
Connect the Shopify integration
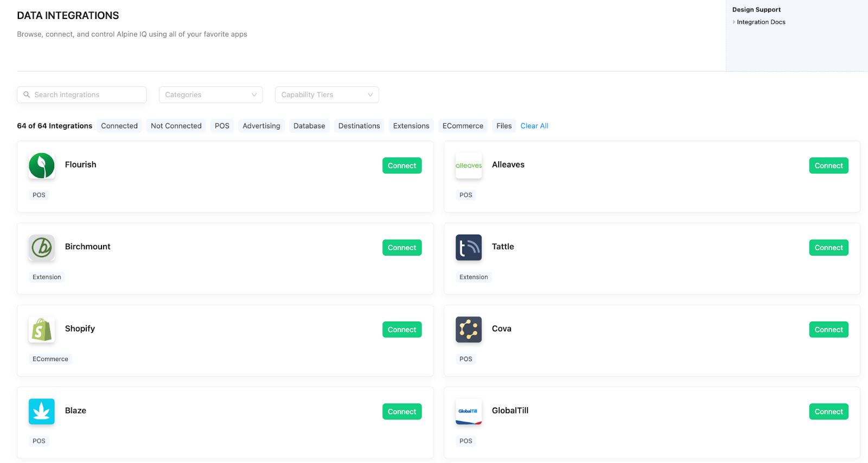pyautogui.click(x=402, y=329)
